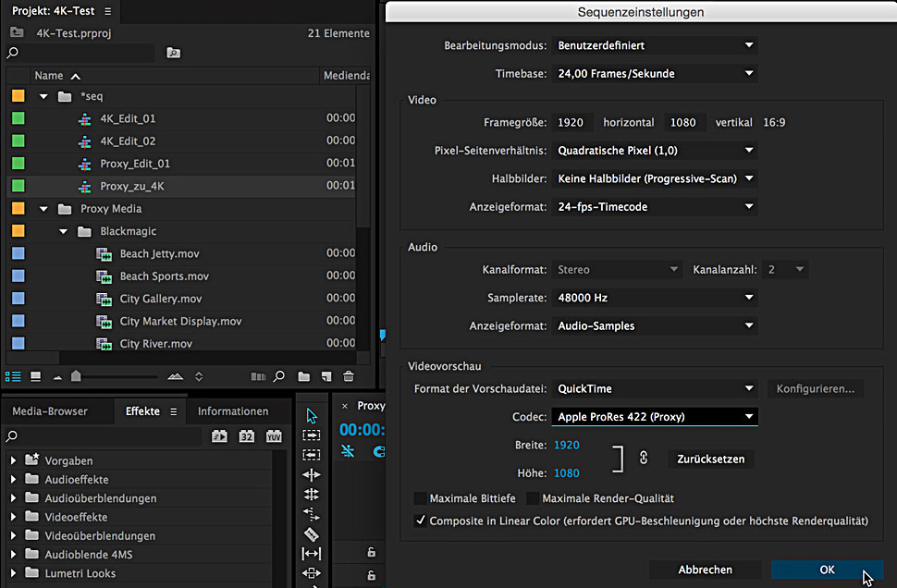Switch to the Media-Browser tab
Image resolution: width=897 pixels, height=588 pixels.
click(x=50, y=411)
